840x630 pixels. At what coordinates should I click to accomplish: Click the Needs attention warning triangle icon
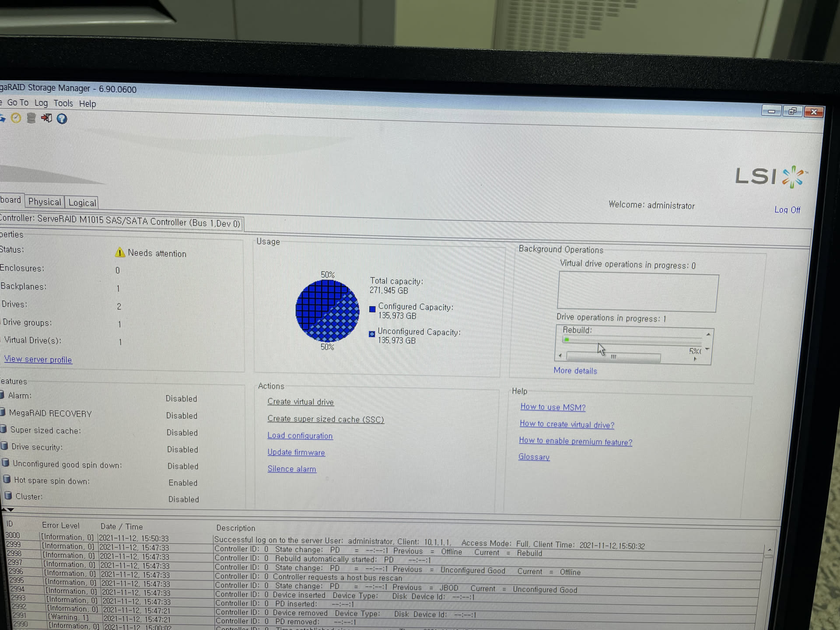[120, 253]
